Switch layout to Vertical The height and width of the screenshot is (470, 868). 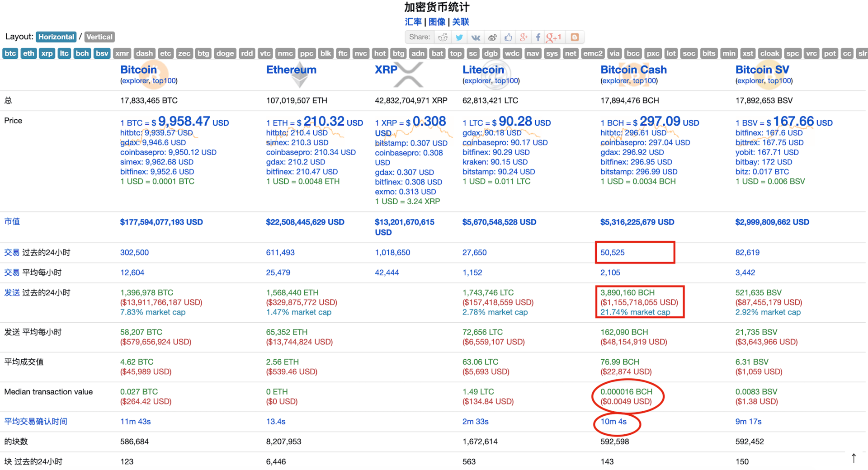tap(99, 37)
